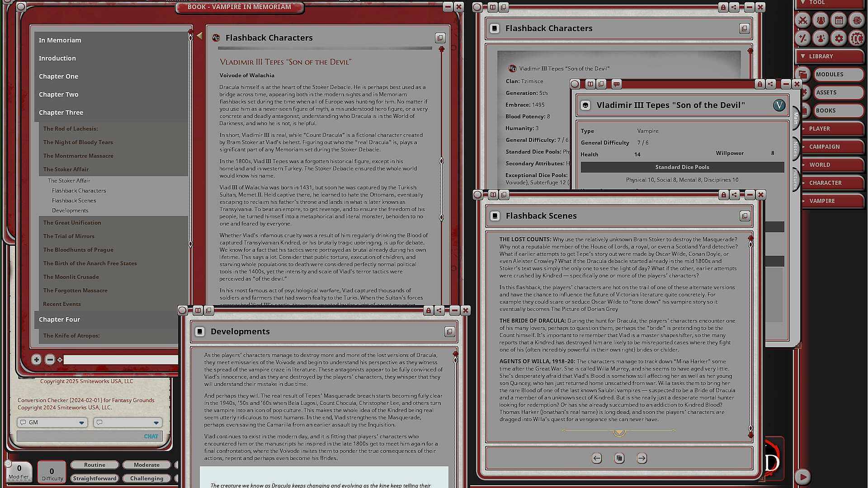Open the Options gear tool
Viewport: 868px width, 488px height.
point(839,38)
